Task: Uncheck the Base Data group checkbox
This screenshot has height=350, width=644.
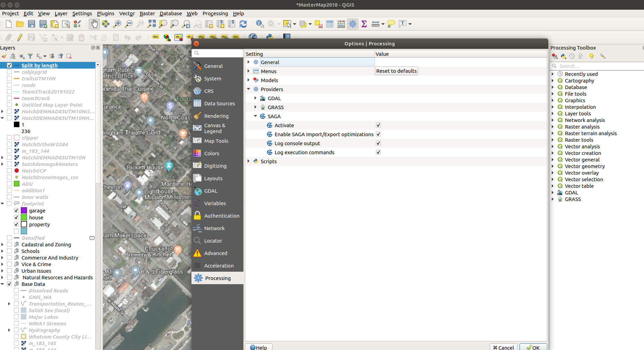Action: click(x=9, y=284)
